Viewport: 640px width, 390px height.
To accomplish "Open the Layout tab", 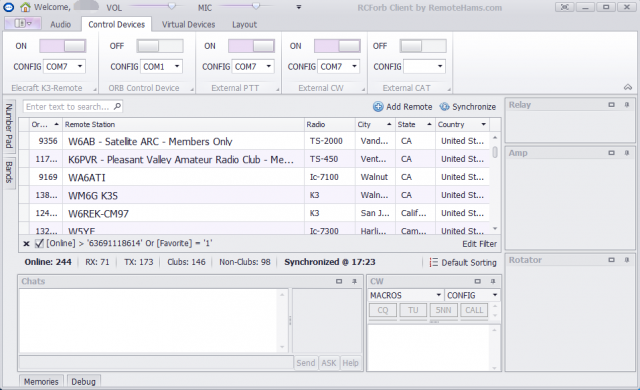I will [244, 24].
